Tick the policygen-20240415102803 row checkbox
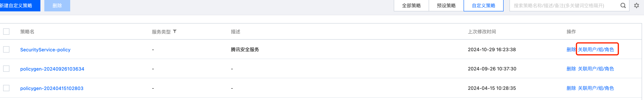 pos(6,88)
